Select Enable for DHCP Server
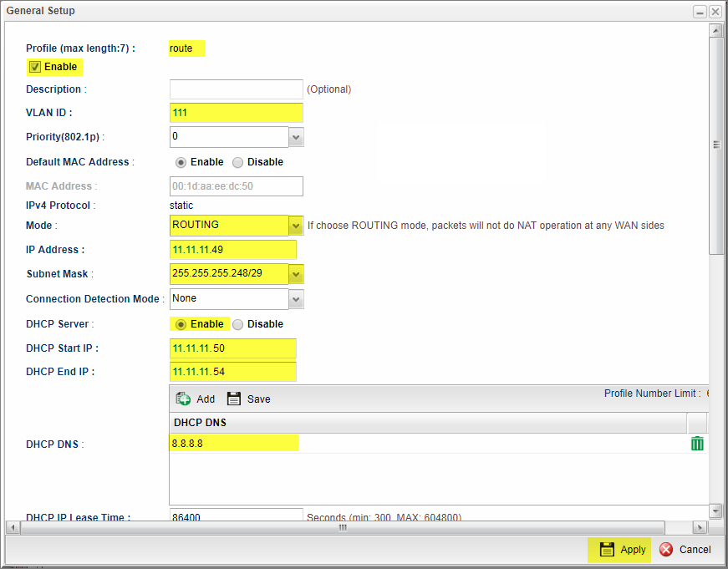 click(181, 324)
